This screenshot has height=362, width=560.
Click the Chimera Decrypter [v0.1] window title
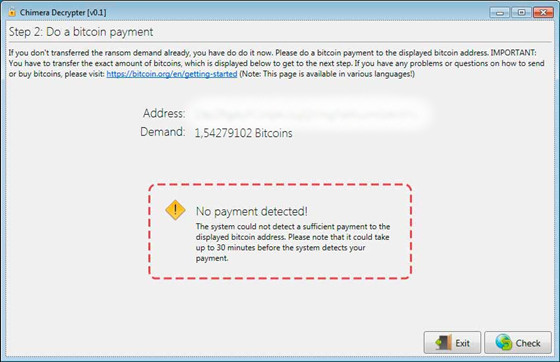[x=63, y=12]
